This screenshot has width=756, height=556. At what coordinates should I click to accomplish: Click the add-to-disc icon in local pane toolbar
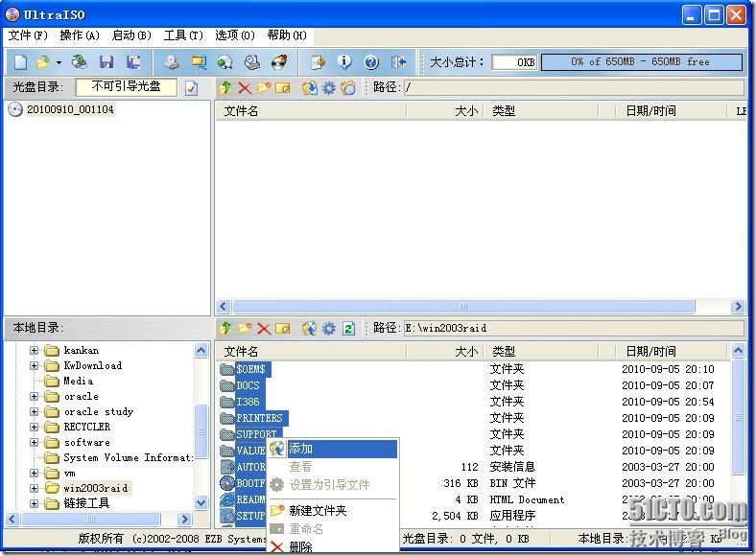pos(310,329)
